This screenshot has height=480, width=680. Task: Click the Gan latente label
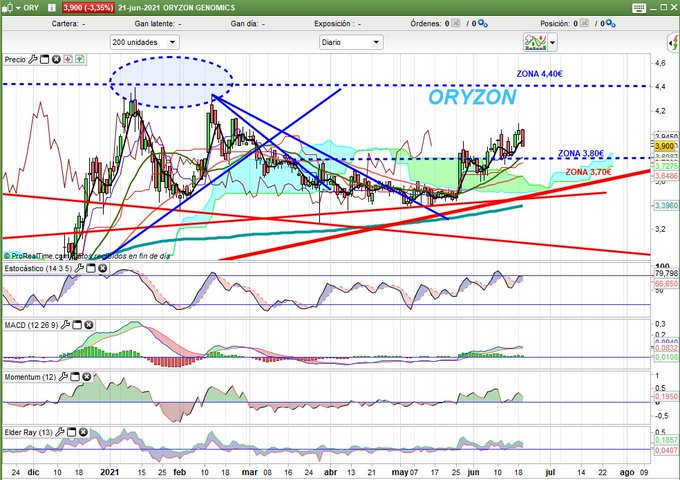(x=154, y=24)
